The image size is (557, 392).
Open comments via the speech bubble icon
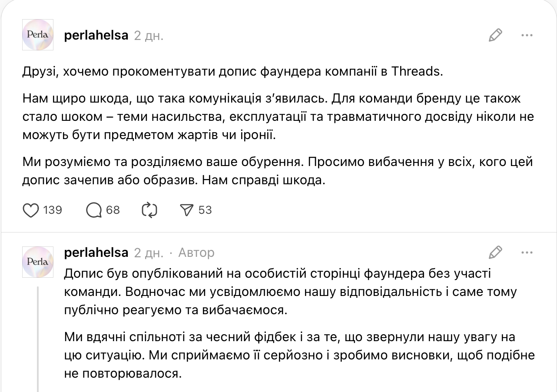[93, 210]
